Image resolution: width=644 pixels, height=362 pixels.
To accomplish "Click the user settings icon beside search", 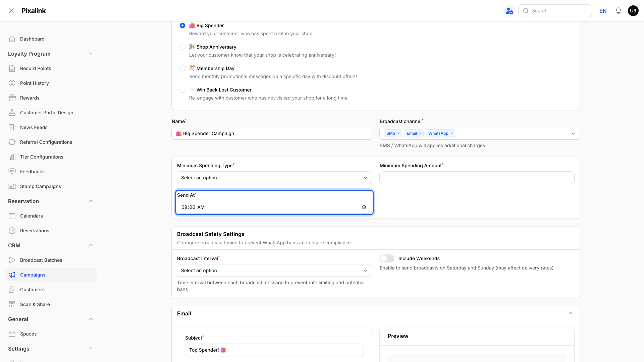I will [x=509, y=11].
